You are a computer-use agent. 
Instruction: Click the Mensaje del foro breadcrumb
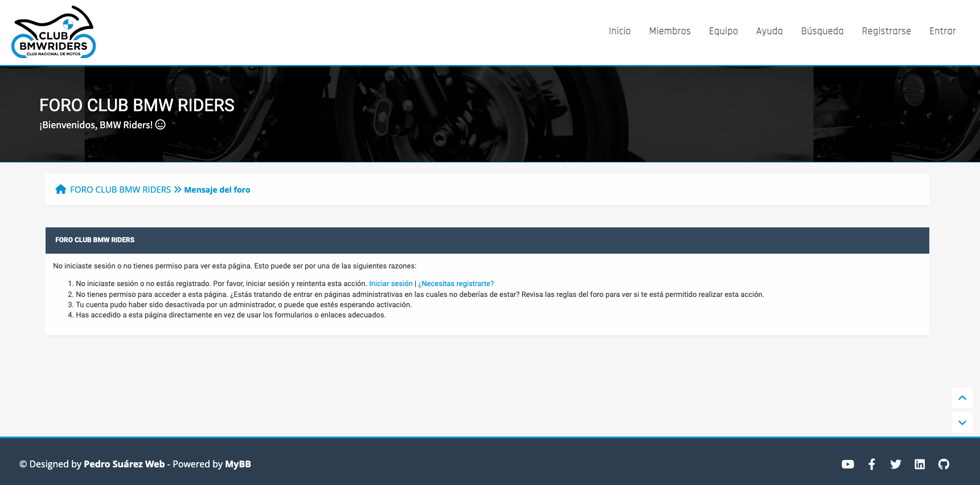217,190
